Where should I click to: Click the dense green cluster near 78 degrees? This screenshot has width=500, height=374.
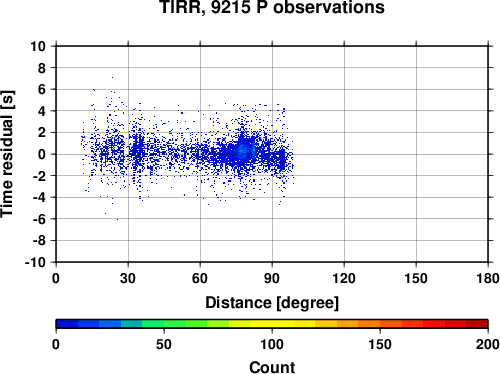tap(243, 151)
